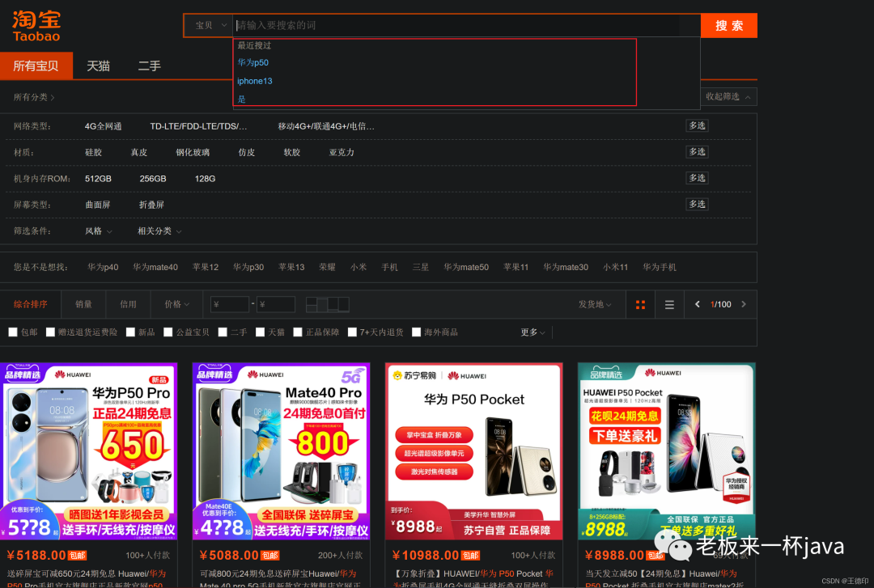Screen dimensions: 874x588
Task: Open the 宝贝 search type dropdown
Action: pos(209,26)
